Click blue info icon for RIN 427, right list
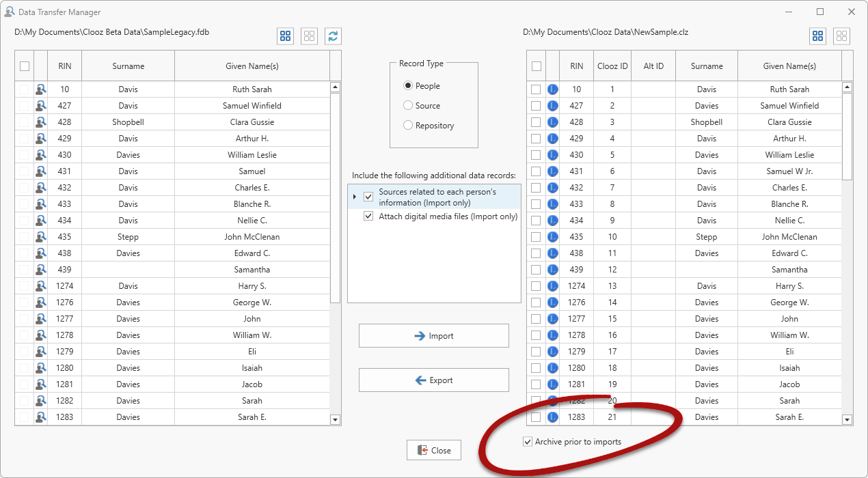868x478 pixels. (552, 106)
